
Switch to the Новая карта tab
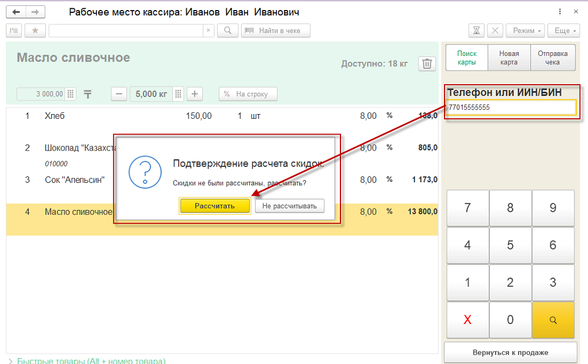tap(509, 58)
